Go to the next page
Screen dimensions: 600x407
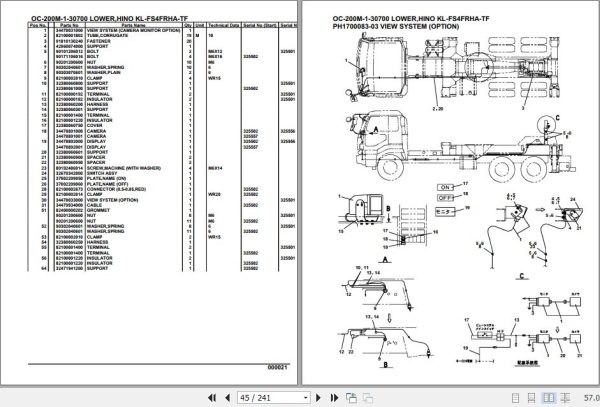(x=318, y=398)
